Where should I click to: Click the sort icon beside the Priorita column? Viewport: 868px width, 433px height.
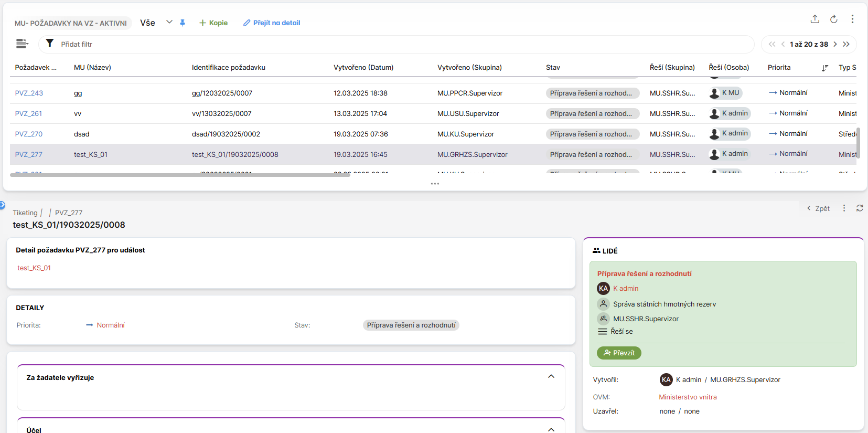824,68
